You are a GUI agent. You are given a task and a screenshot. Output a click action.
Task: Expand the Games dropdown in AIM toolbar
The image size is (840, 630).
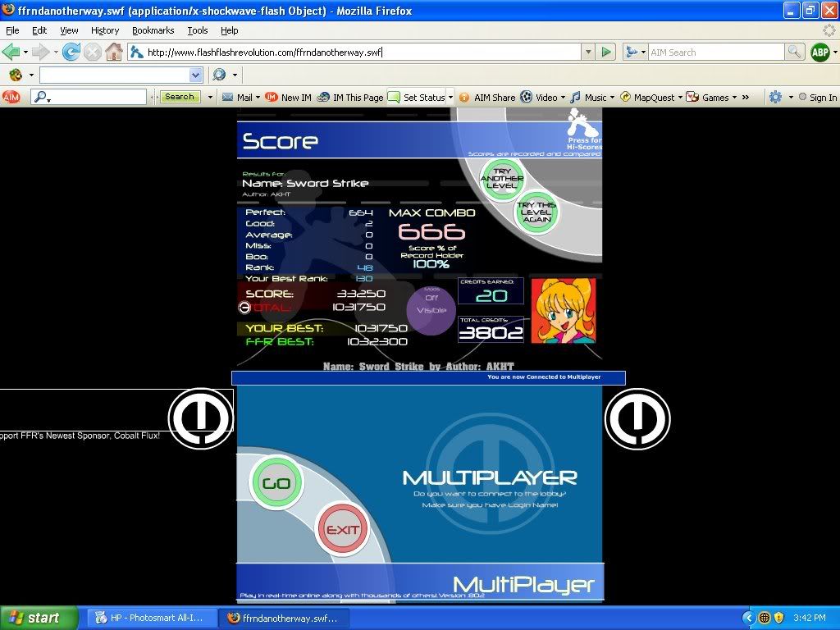click(733, 97)
